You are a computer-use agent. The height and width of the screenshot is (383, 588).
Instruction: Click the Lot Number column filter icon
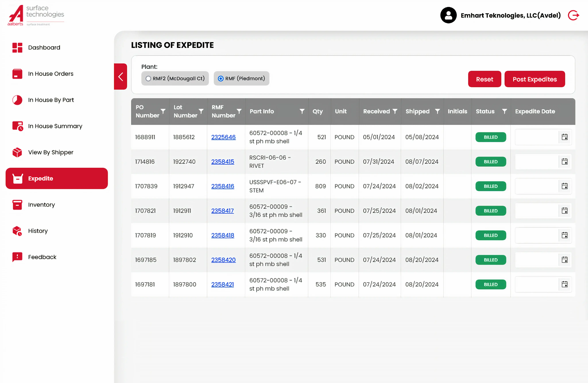click(x=201, y=111)
